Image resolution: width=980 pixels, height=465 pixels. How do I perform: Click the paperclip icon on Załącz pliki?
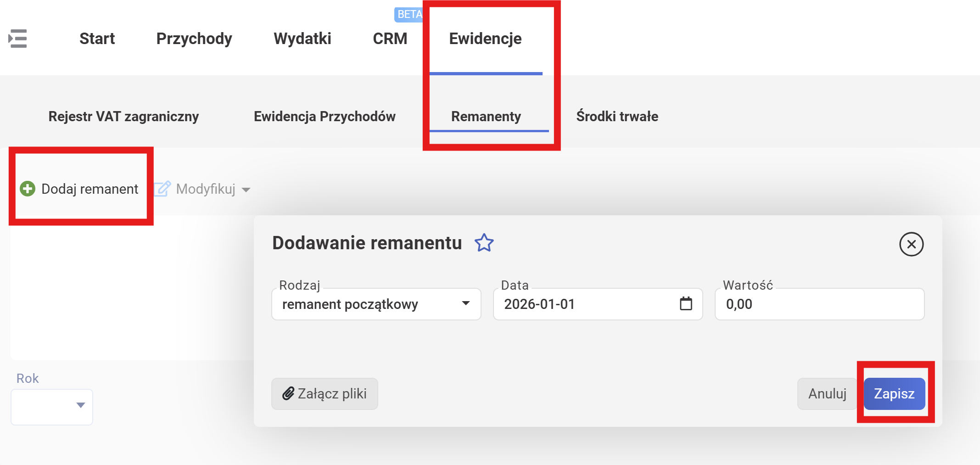pos(288,393)
